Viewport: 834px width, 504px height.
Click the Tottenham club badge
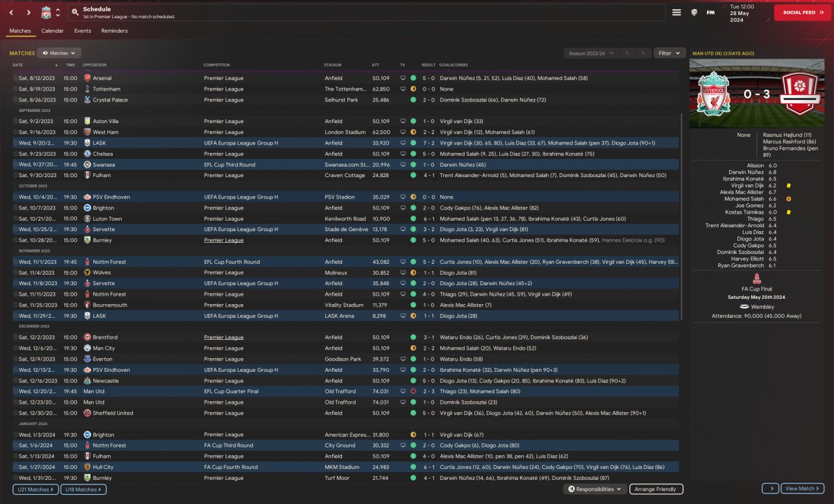pyautogui.click(x=87, y=89)
